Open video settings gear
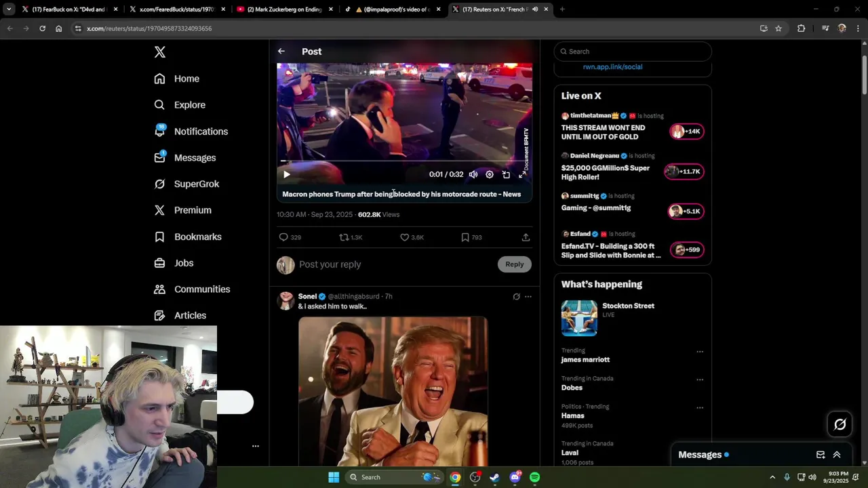This screenshot has width=868, height=488. 490,175
